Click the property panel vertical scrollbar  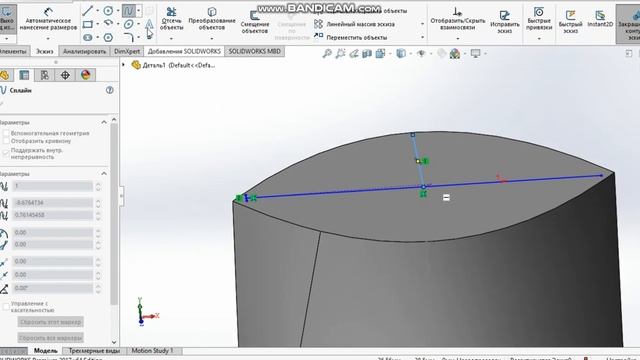click(114, 214)
